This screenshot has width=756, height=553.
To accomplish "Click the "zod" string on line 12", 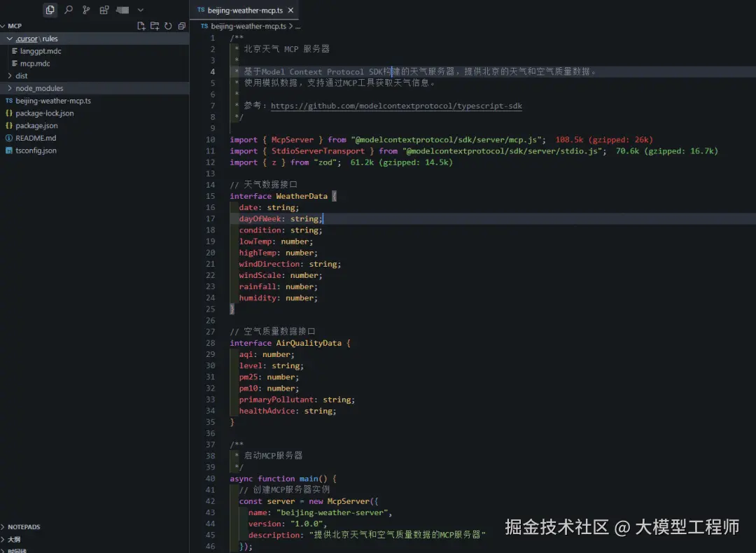I will (325, 162).
